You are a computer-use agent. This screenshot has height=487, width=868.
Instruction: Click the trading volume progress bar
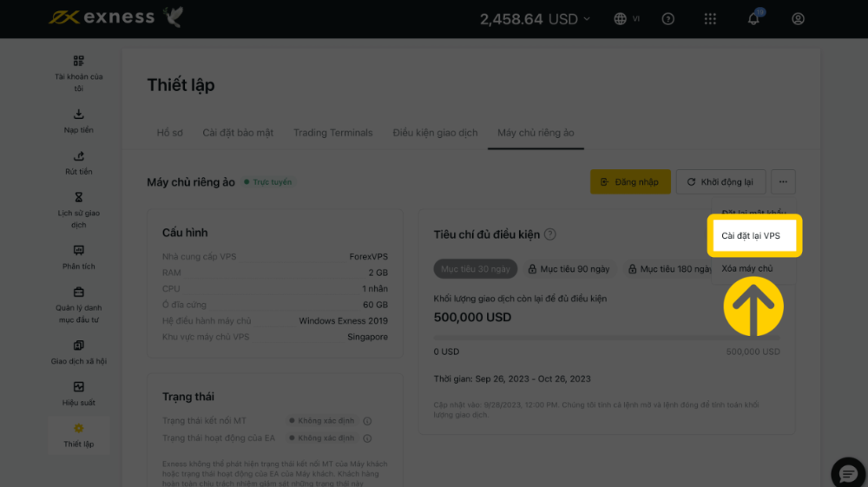tap(607, 337)
